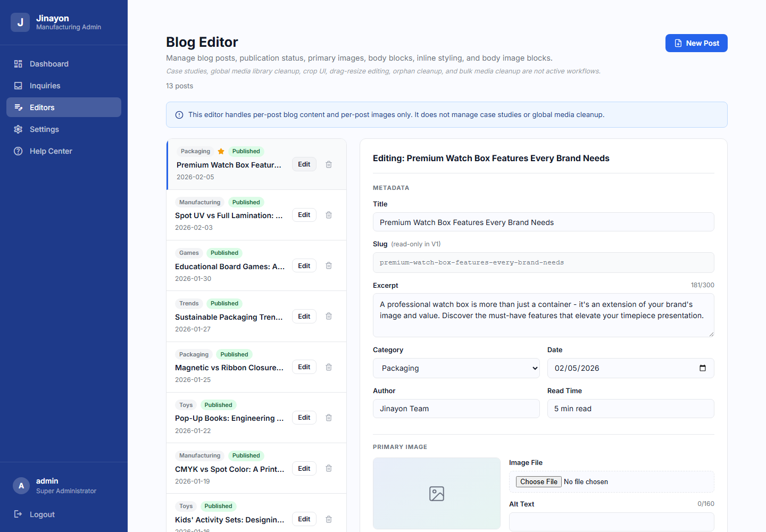Edit the Premium Watch Box post
Viewport: 766px width, 532px height.
pos(304,164)
